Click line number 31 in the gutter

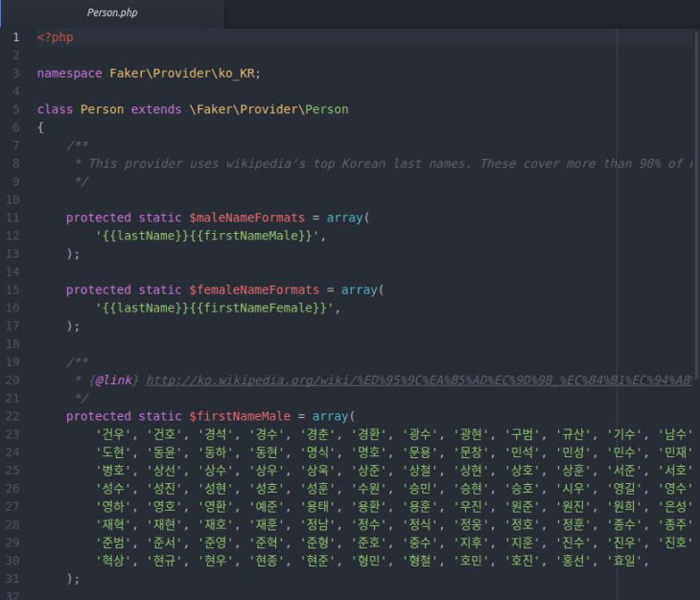coord(13,579)
